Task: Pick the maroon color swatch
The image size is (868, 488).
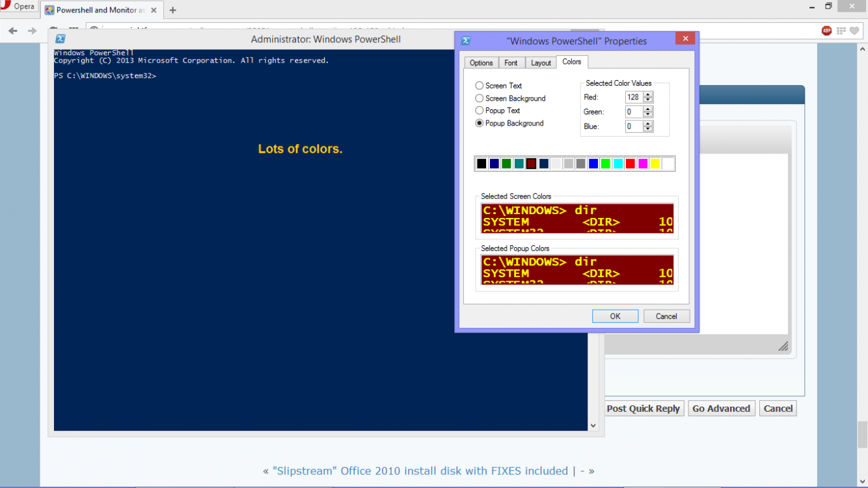Action: [531, 164]
